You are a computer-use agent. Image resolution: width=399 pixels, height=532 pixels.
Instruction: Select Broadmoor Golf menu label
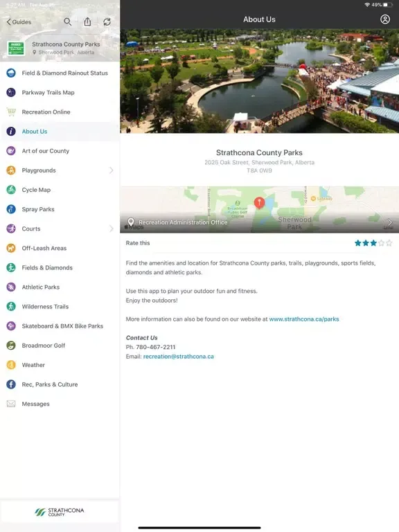click(x=44, y=346)
